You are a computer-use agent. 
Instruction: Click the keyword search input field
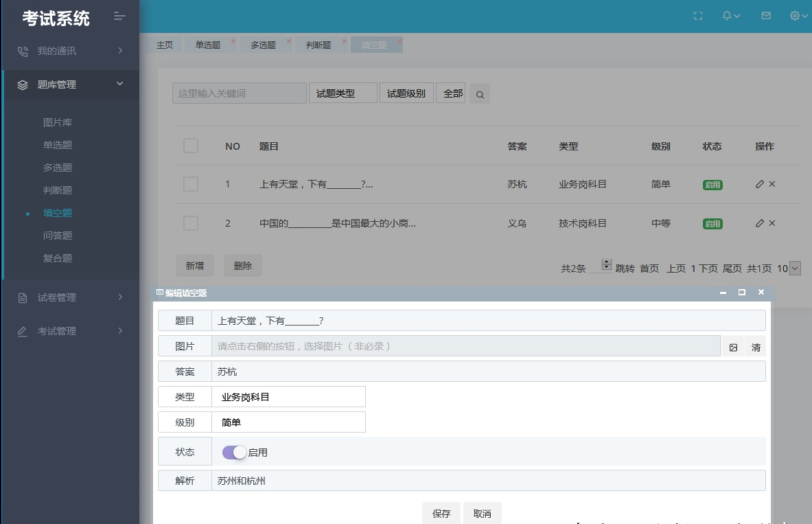click(x=239, y=93)
